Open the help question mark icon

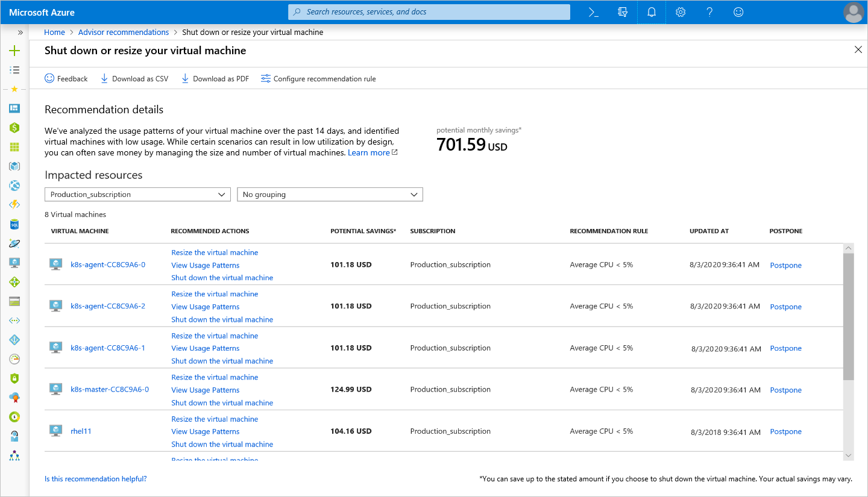[709, 12]
